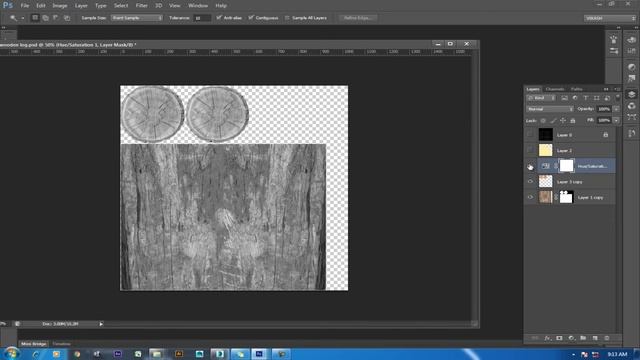Screen dimensions: 640x360
Task: Select the Layer 1 copy mask thumbnail
Action: click(x=566, y=197)
